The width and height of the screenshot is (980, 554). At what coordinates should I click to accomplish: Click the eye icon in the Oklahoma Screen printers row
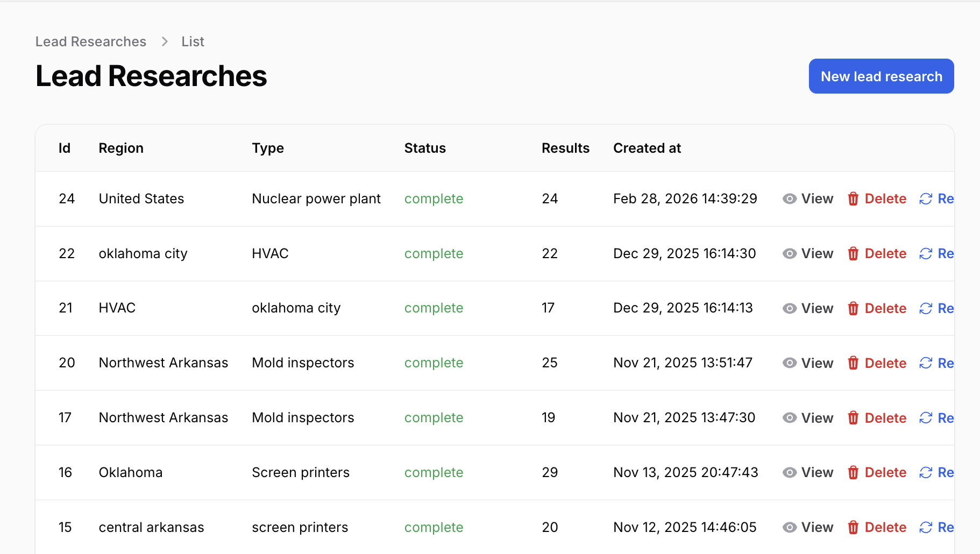coord(790,473)
